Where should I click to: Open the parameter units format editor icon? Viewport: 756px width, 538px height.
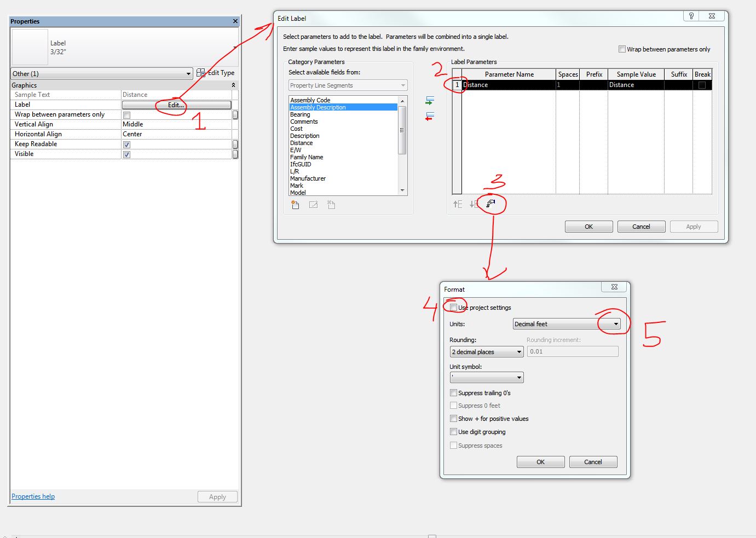point(491,204)
